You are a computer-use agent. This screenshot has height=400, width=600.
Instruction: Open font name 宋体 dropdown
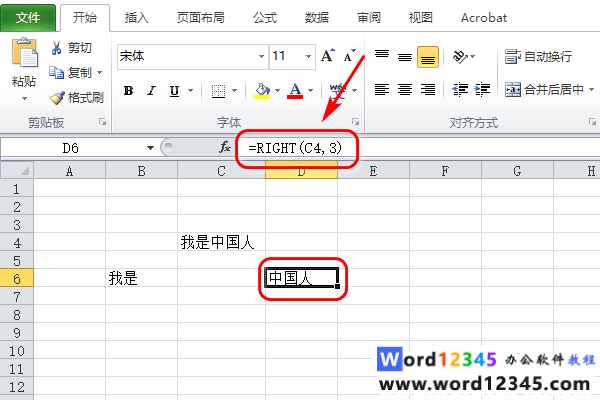click(x=261, y=57)
